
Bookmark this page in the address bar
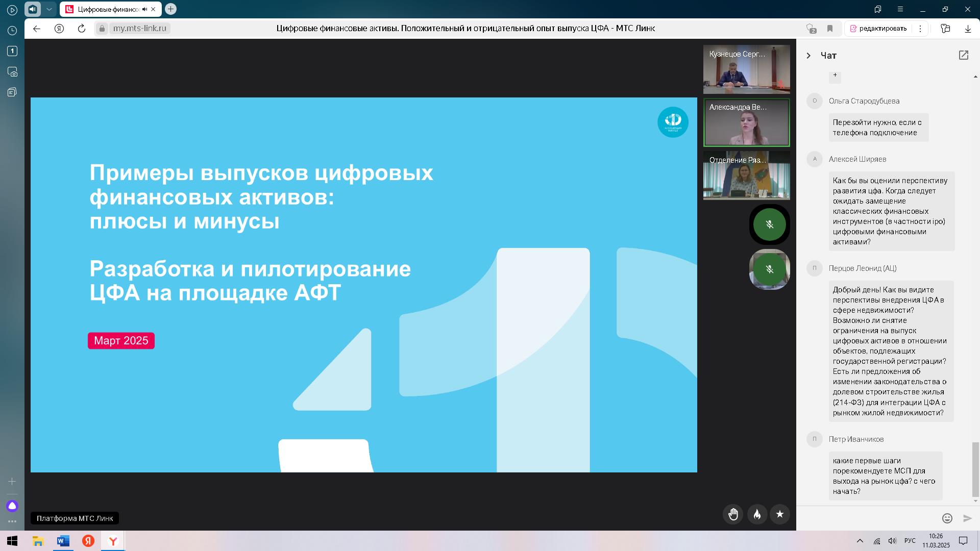830,29
